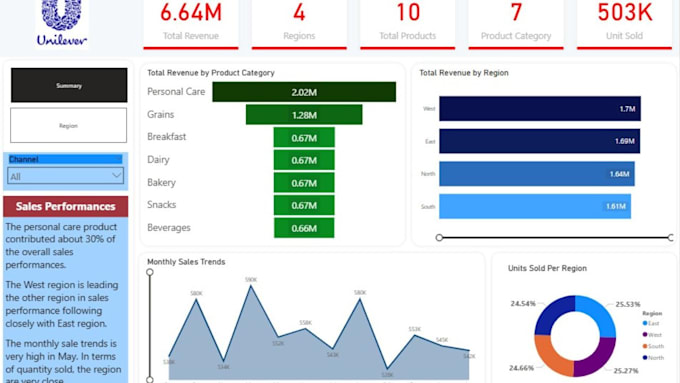This screenshot has height=383, width=680.
Task: Select the Regions count card
Action: pyautogui.click(x=299, y=24)
